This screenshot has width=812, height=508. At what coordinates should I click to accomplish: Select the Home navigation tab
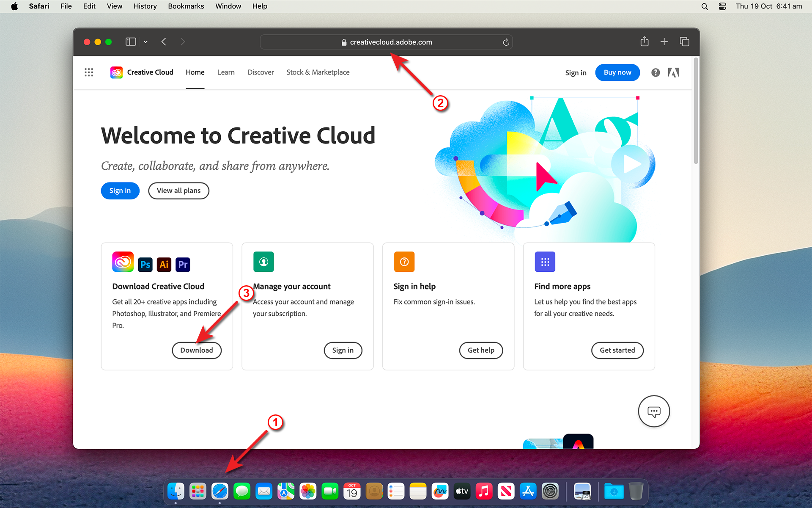coord(195,72)
